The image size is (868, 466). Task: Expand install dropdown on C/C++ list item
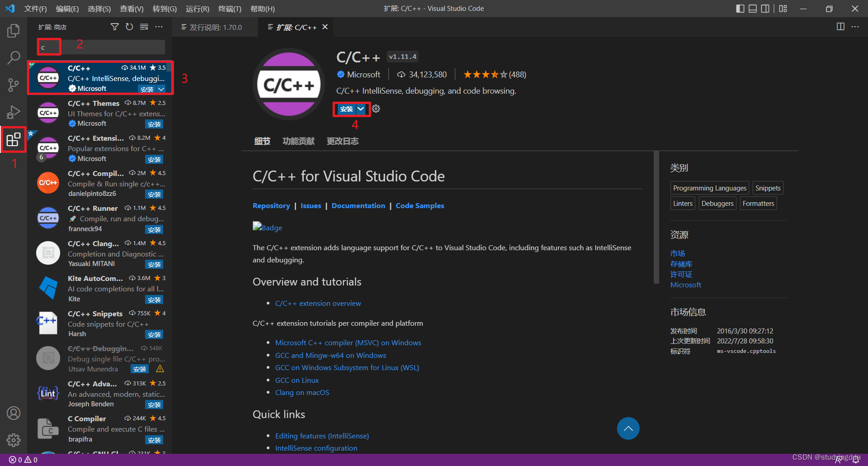pos(161,89)
